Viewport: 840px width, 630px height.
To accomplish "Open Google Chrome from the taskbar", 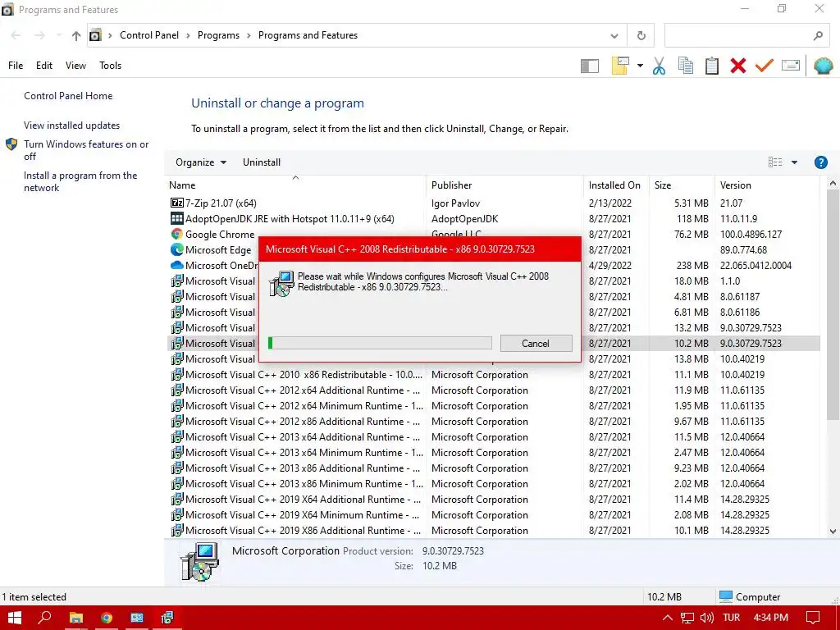I will (x=106, y=618).
